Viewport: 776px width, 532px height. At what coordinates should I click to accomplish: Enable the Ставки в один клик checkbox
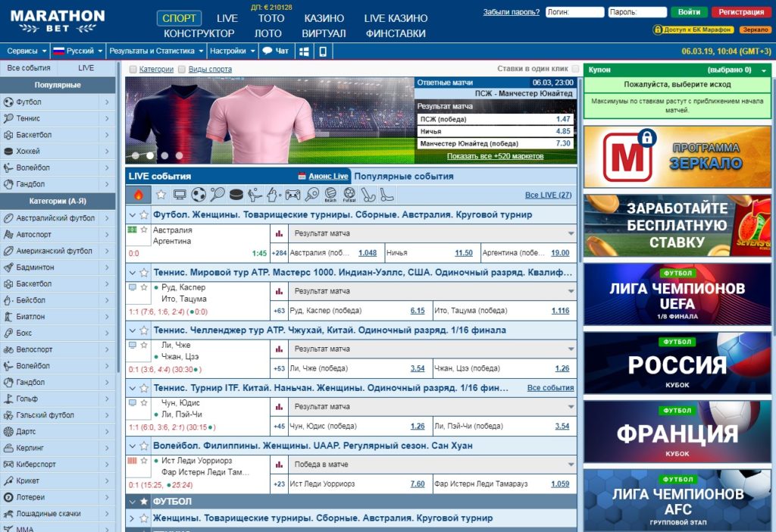tap(575, 69)
